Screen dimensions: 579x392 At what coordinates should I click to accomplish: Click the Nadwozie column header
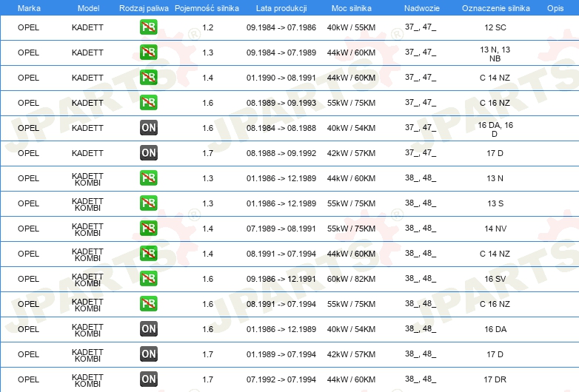422,8
